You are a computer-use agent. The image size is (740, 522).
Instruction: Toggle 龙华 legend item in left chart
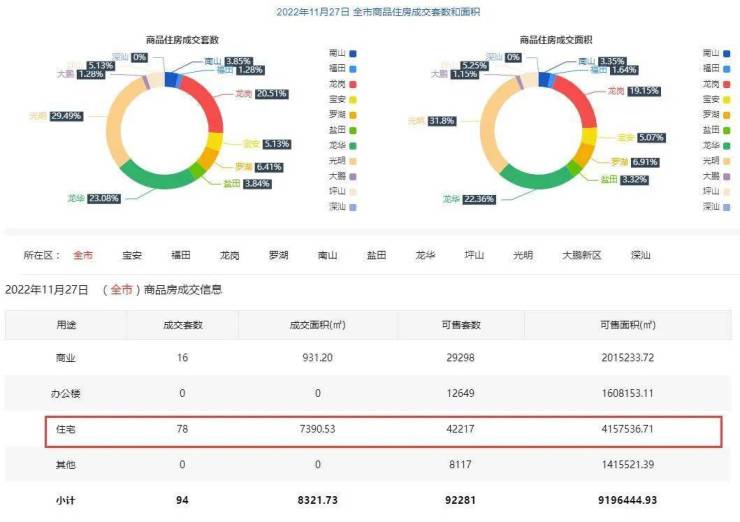[343, 146]
